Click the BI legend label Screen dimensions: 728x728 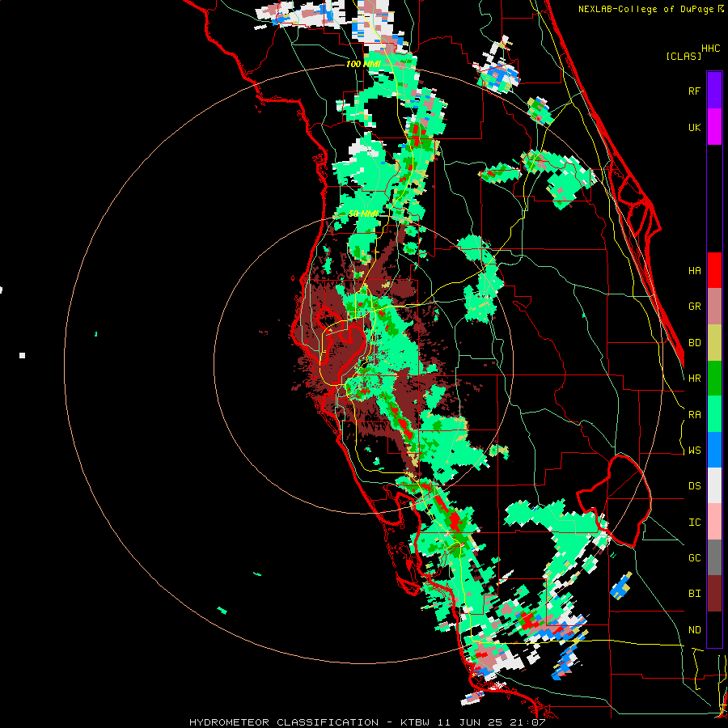(x=694, y=594)
